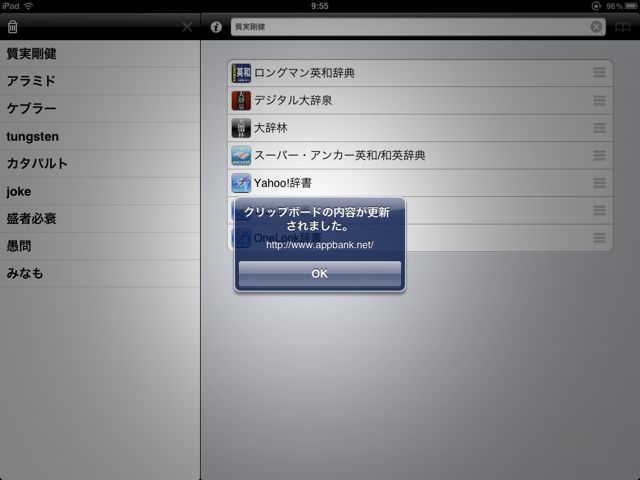640x480 pixels.
Task: Grab reorder handle for 大辞林 row
Action: (x=599, y=128)
